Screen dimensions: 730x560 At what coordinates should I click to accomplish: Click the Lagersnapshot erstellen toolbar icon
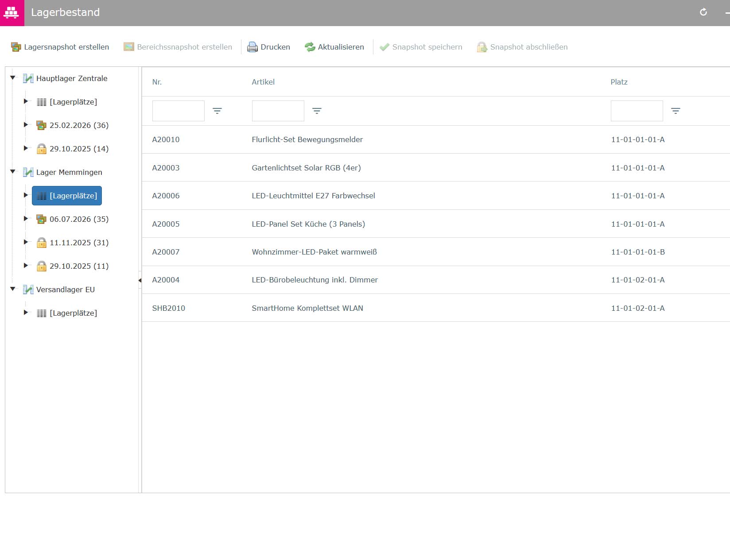[16, 47]
